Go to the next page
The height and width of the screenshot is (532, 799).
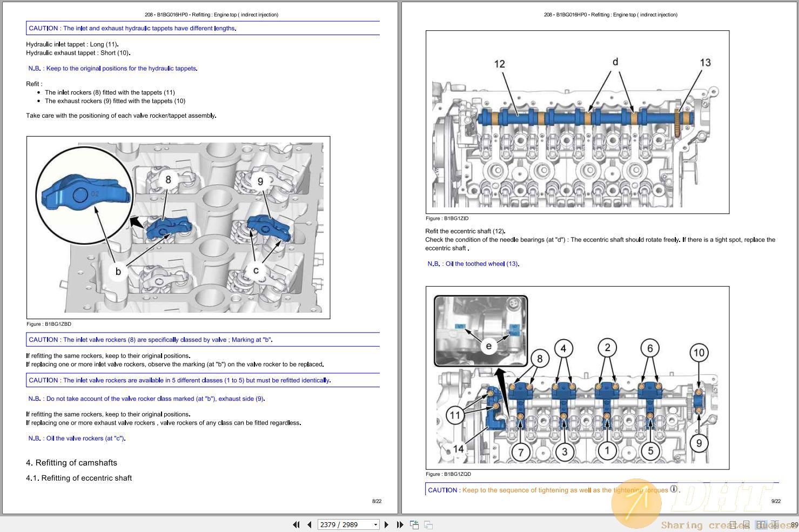[x=386, y=524]
